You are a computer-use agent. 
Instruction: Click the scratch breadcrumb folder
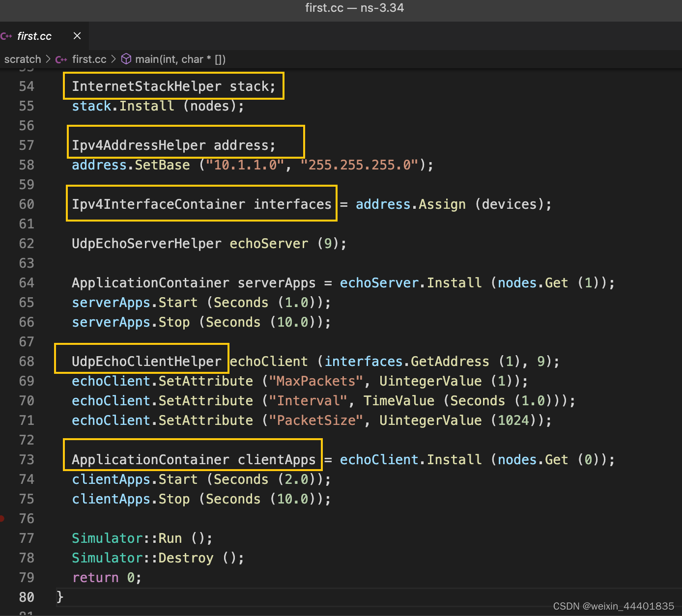[23, 59]
